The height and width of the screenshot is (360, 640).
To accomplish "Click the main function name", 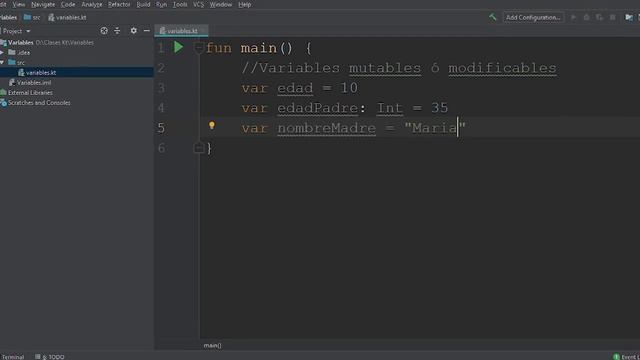I will coord(259,48).
